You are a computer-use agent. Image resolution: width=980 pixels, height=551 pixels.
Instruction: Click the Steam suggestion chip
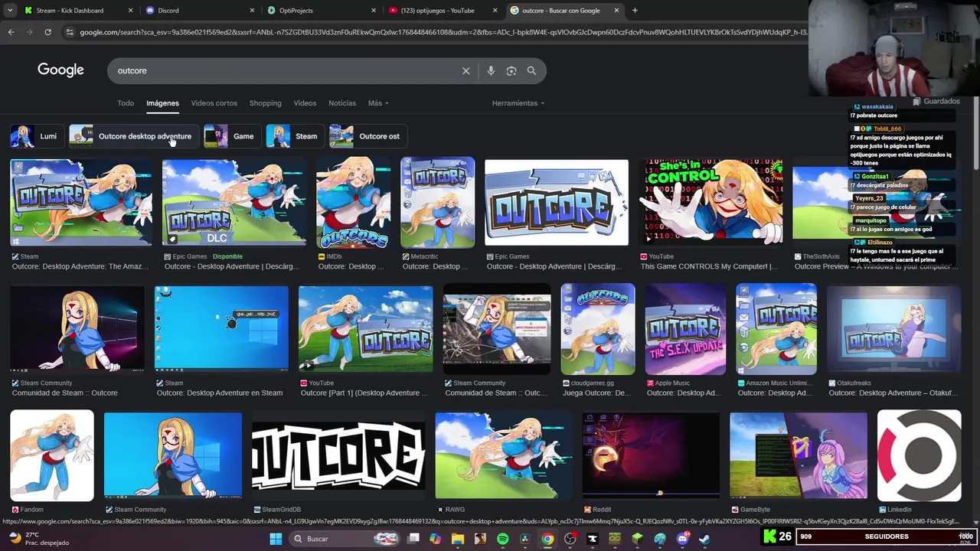295,136
